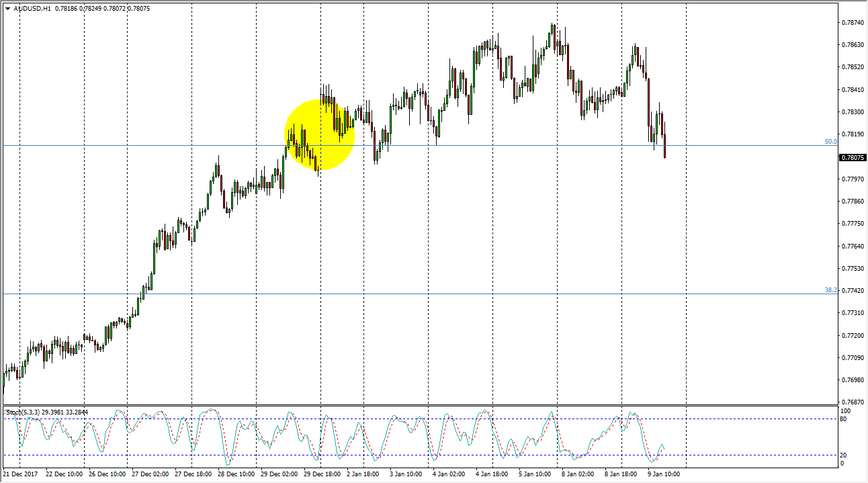Click the 80 level on stochastic scale
This screenshot has width=868, height=483.
coord(844,419)
